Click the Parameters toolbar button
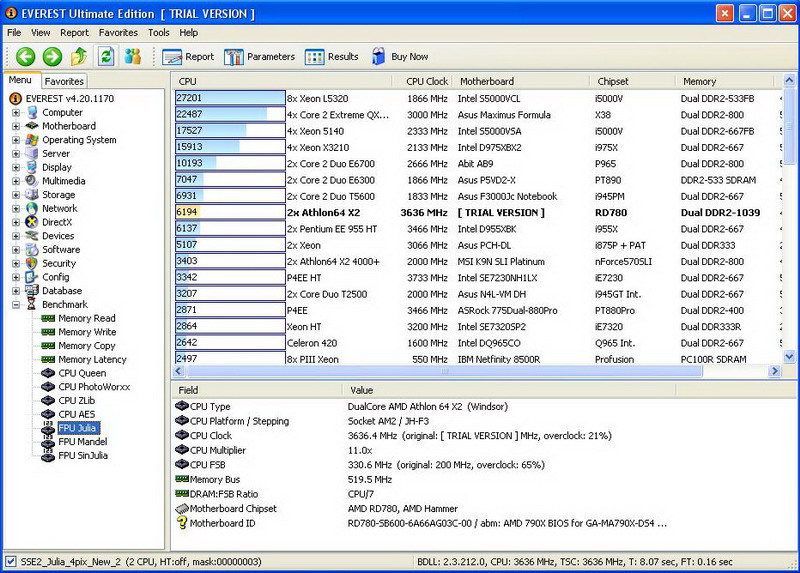 point(260,57)
